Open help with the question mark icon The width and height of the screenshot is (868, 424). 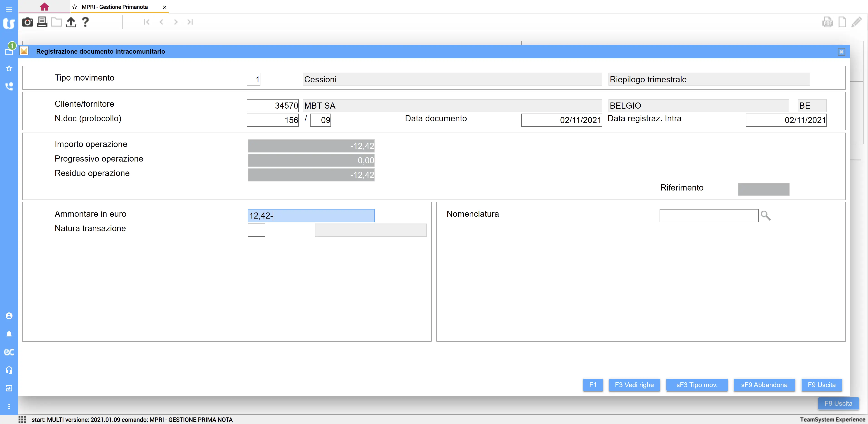click(85, 22)
